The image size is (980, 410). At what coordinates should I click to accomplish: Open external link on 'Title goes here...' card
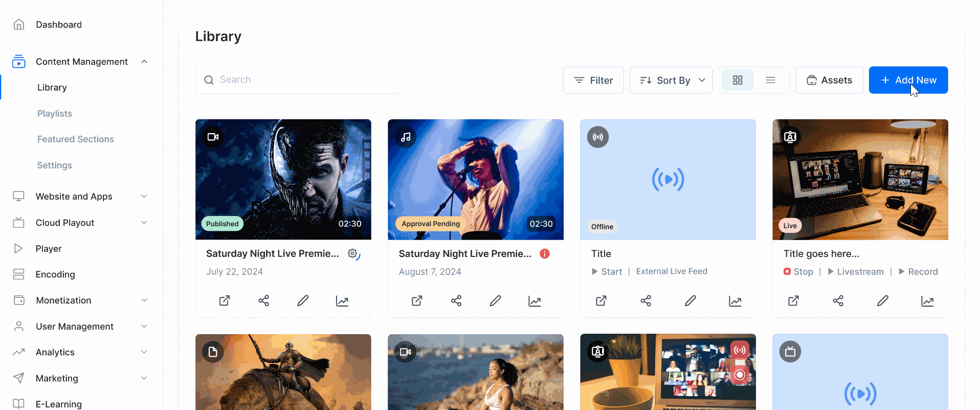pos(793,301)
